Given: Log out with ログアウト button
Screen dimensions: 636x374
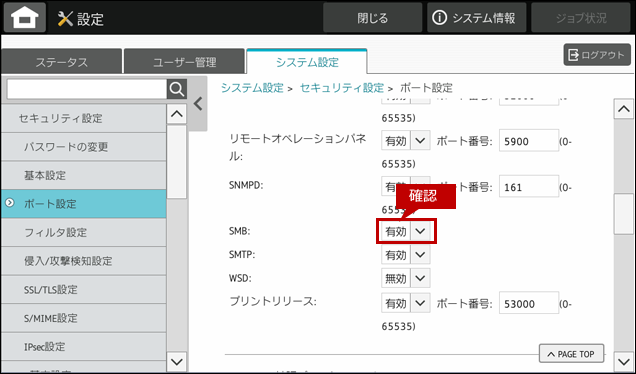Looking at the screenshot, I should click(x=597, y=55).
